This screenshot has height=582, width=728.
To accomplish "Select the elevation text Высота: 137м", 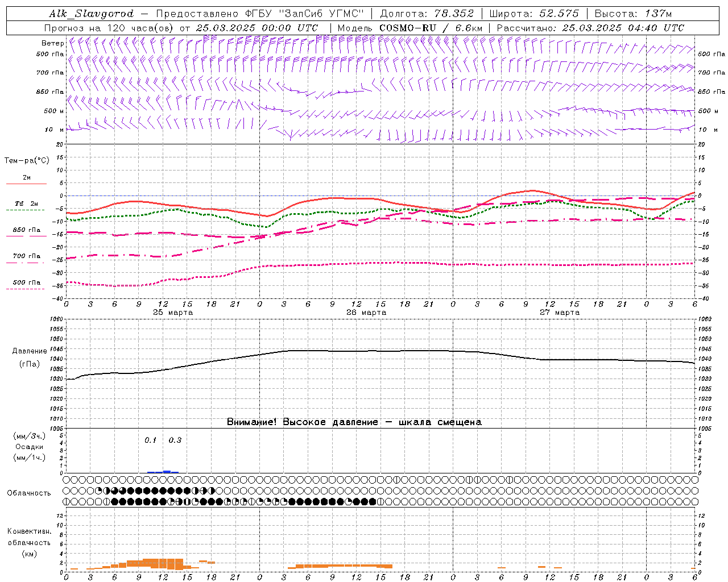I will [x=633, y=14].
